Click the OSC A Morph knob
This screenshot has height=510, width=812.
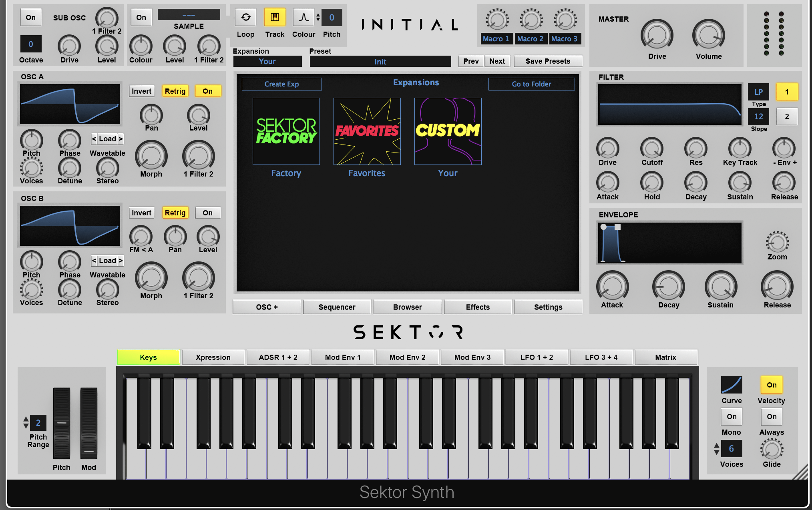coord(151,156)
